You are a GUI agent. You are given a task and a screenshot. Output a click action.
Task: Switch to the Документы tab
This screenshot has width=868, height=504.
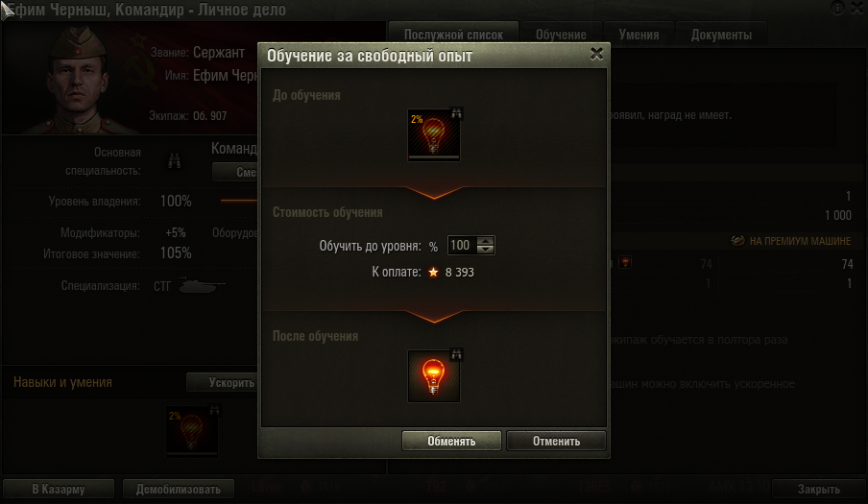(x=721, y=35)
